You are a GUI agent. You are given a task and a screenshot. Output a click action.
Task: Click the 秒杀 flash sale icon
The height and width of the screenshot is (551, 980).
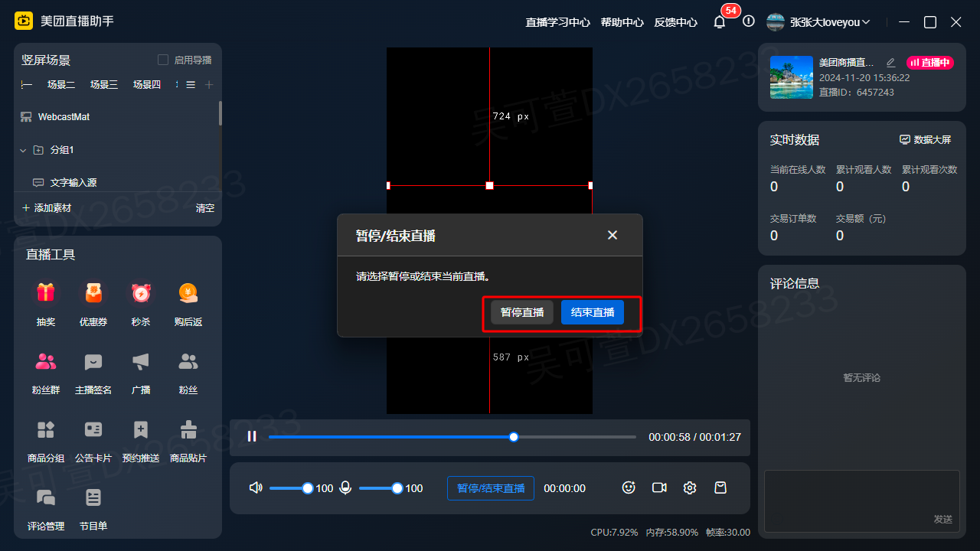tap(141, 294)
